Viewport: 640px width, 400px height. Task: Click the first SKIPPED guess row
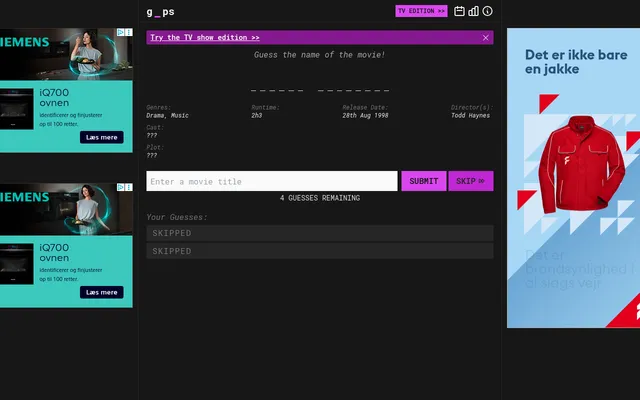[x=320, y=233]
